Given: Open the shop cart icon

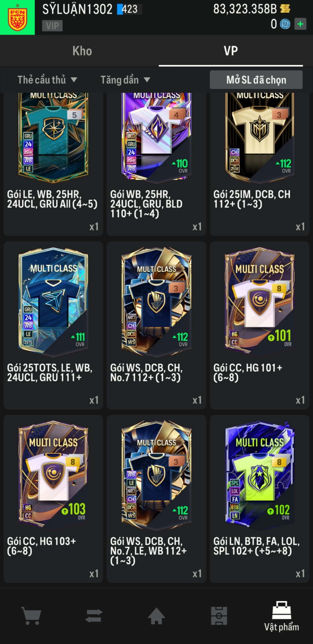Looking at the screenshot, I should (x=31, y=616).
